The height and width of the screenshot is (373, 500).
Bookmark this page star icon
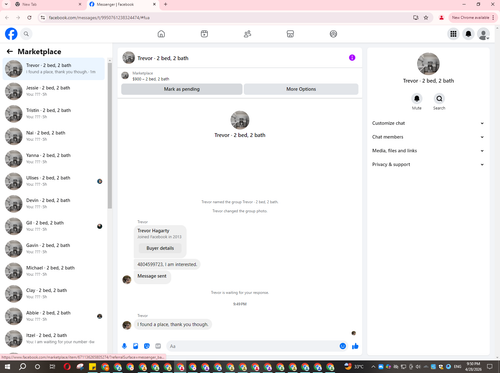[x=426, y=17]
